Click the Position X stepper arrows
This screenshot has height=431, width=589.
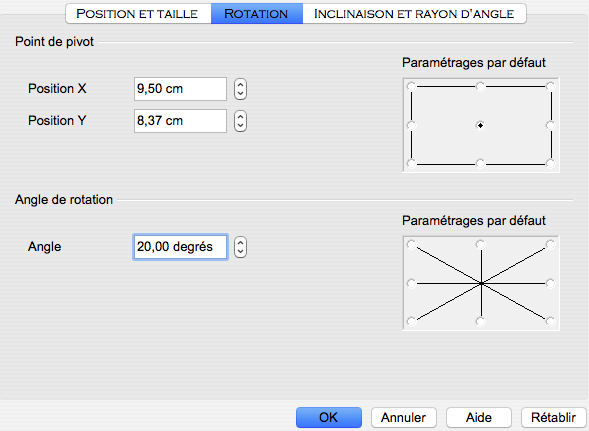240,89
